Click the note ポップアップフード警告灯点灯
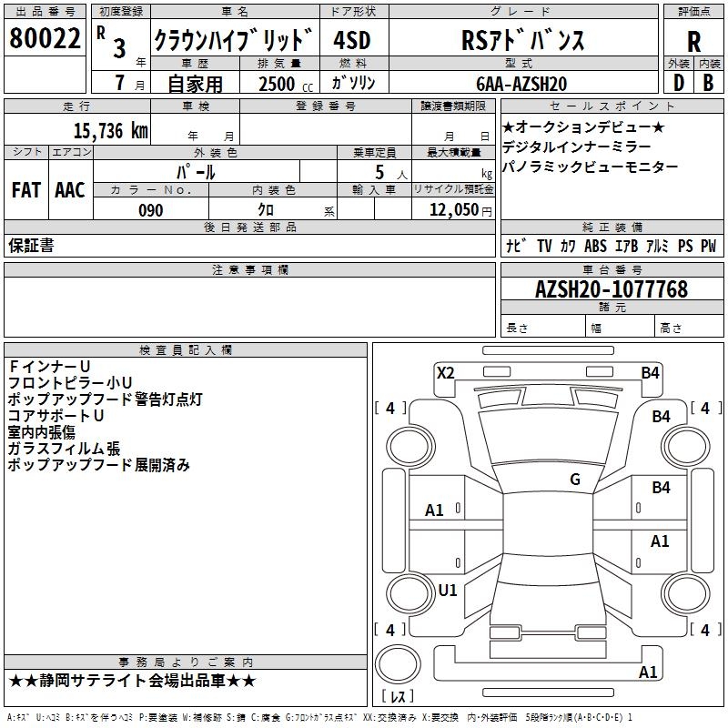The width and height of the screenshot is (728, 728). (106, 399)
